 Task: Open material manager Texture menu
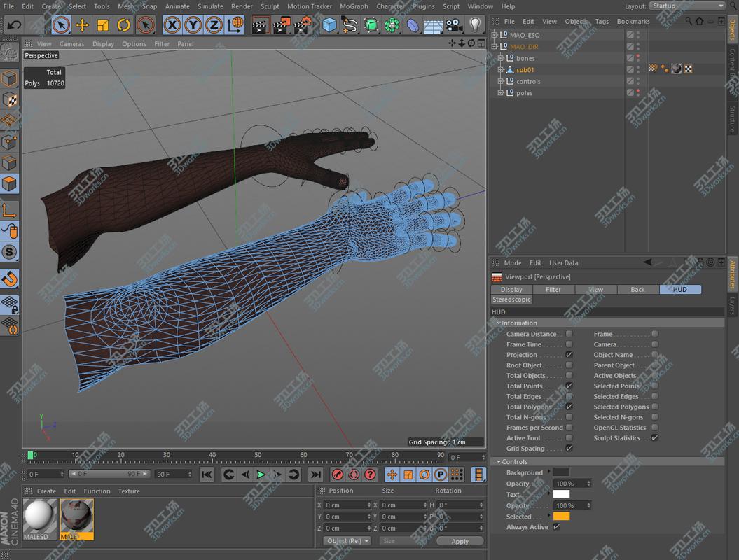tap(129, 491)
